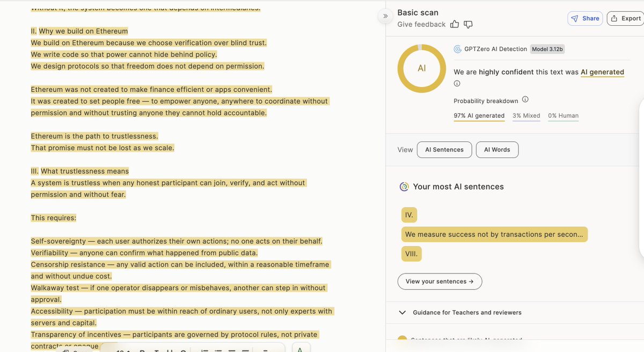Click line 'We design protocols so that freedom'
Image resolution: width=644 pixels, height=352 pixels.
click(148, 66)
